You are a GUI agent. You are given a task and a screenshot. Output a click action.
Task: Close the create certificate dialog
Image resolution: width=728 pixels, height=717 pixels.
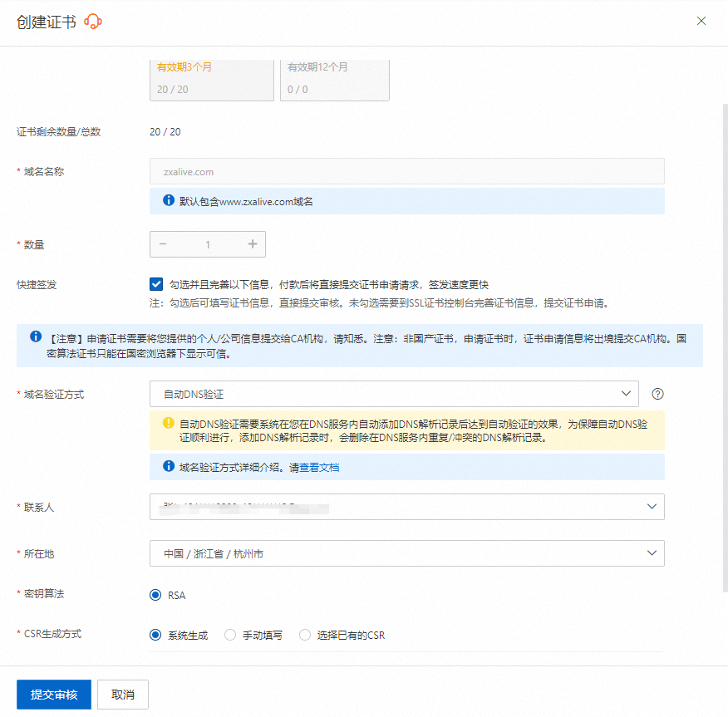[x=701, y=21]
